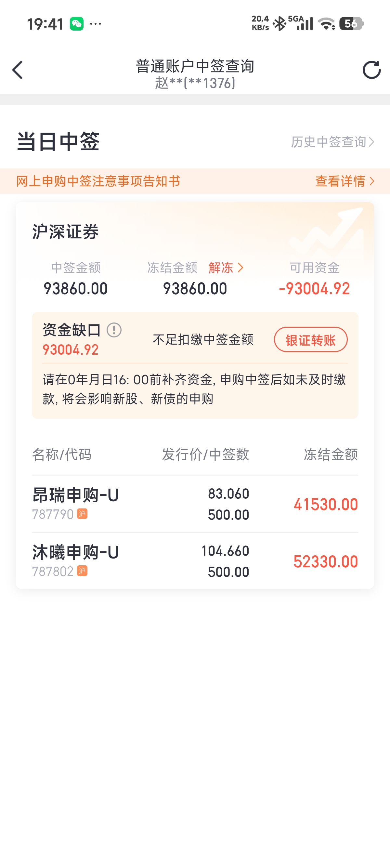Open 网上申购中签注意事项告知书 notice

point(98,181)
